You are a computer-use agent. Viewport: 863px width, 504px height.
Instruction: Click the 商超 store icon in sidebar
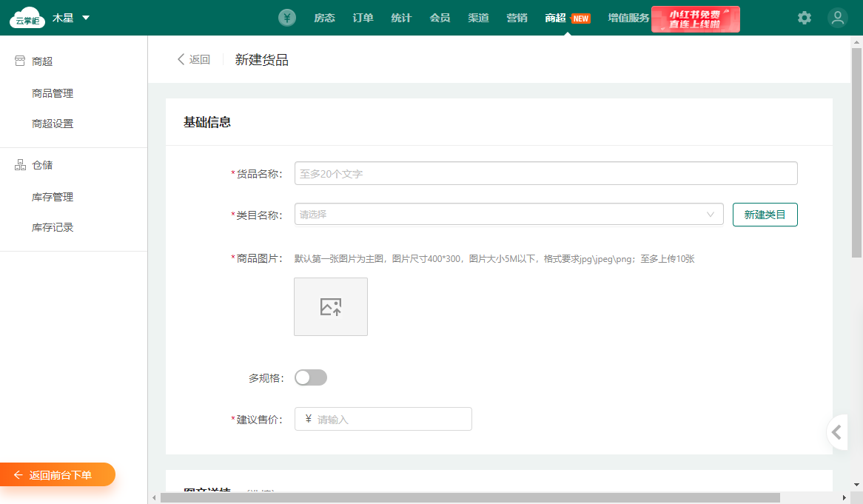(x=20, y=61)
